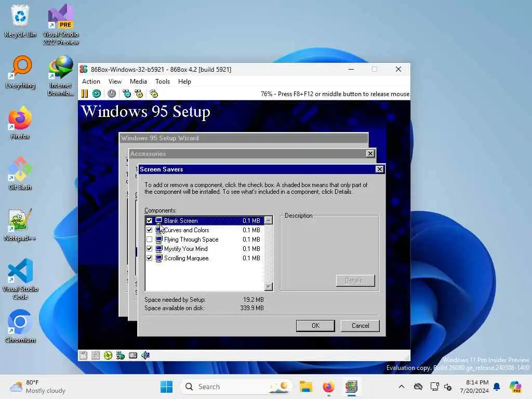
Task: Click OK in Screen Savers dialog
Action: [315, 326]
